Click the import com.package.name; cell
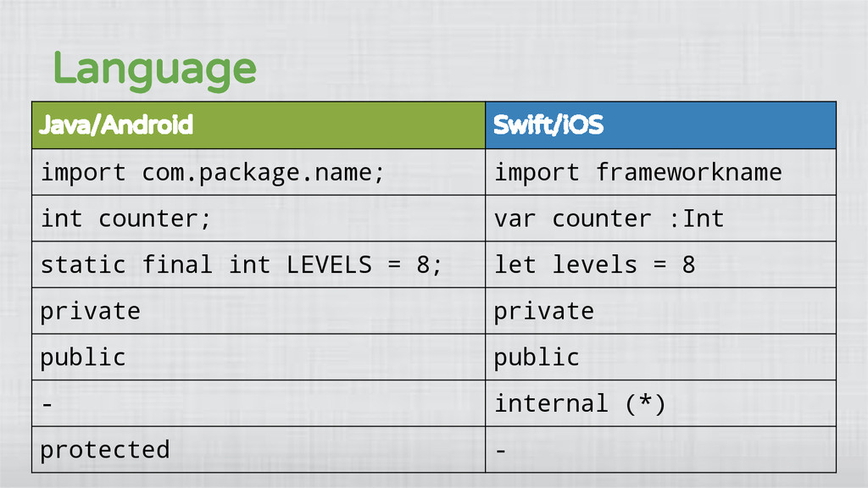The image size is (868, 488). point(259,172)
